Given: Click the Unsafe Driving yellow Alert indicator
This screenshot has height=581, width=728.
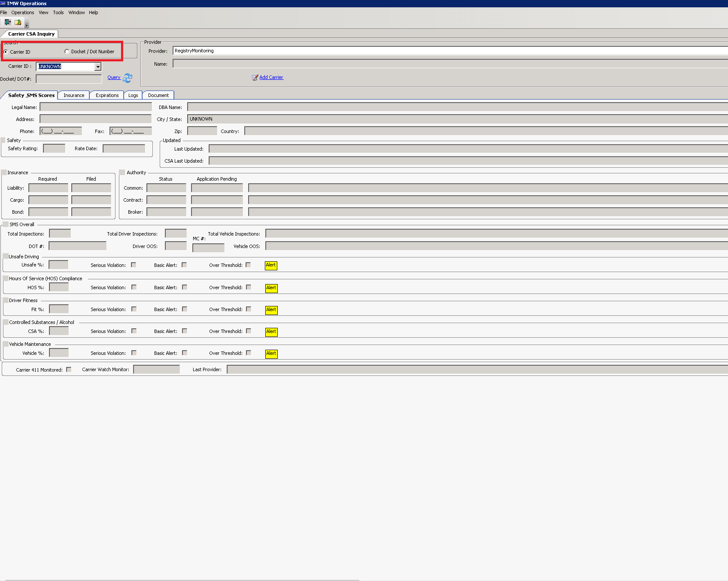Looking at the screenshot, I should [x=271, y=266].
